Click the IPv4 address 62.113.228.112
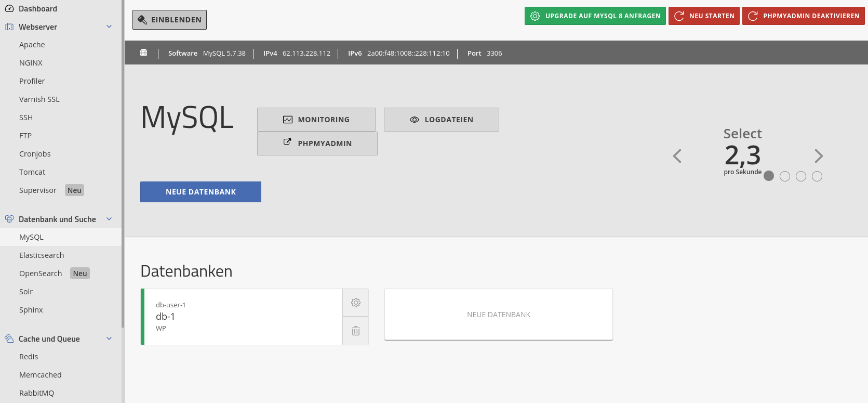 [306, 53]
